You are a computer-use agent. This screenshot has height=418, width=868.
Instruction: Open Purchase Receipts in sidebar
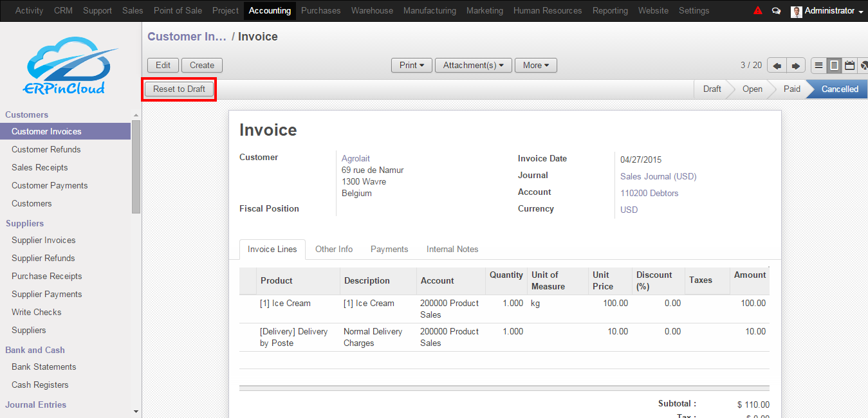click(x=65, y=277)
